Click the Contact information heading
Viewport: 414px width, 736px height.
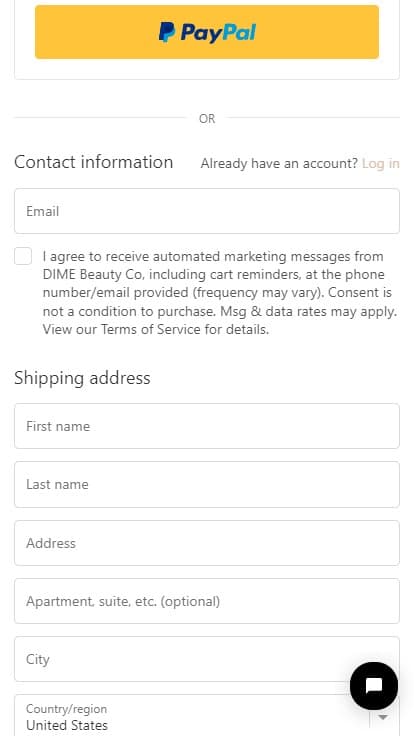click(93, 162)
